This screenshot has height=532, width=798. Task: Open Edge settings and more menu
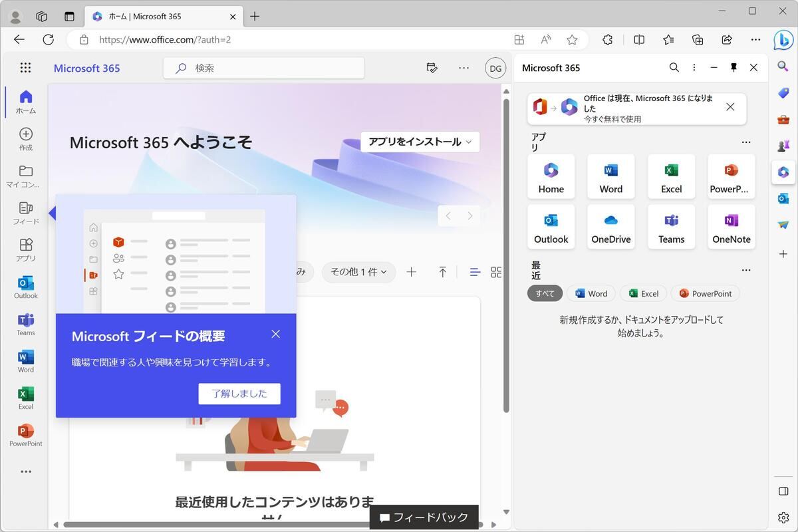tap(756, 40)
